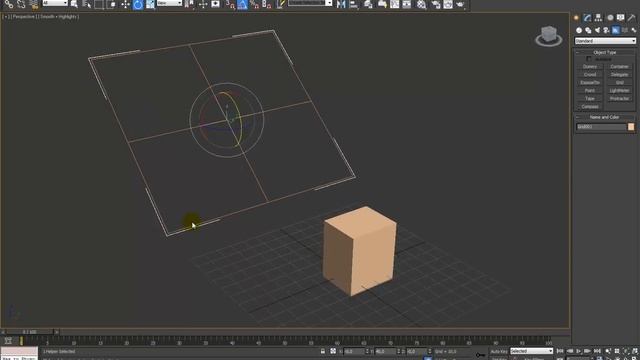
Task: Open the Select by Name dialog
Action: pyautogui.click(x=87, y=4)
